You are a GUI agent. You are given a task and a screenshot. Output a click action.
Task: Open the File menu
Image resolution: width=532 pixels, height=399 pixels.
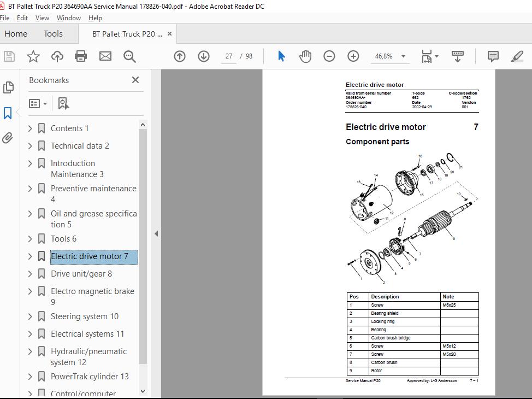pyautogui.click(x=4, y=18)
